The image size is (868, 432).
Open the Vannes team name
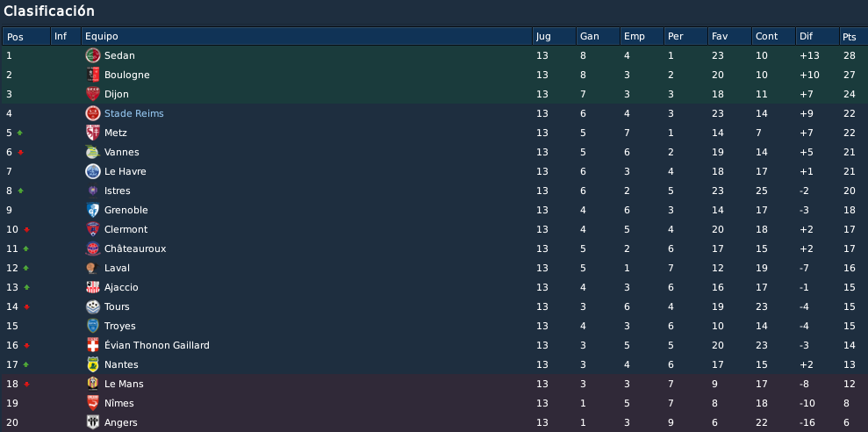(x=122, y=152)
